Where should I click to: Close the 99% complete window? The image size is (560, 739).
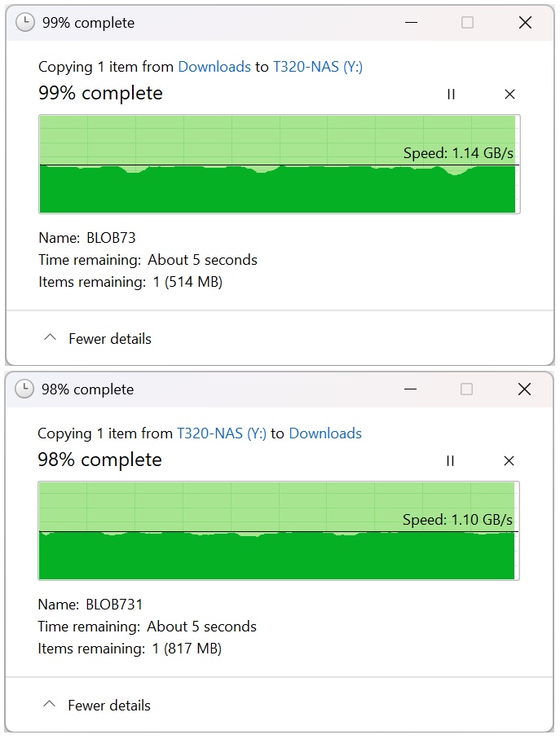(525, 23)
